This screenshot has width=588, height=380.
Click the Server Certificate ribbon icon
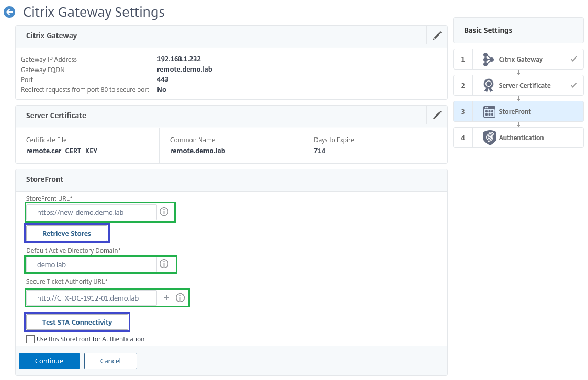489,86
